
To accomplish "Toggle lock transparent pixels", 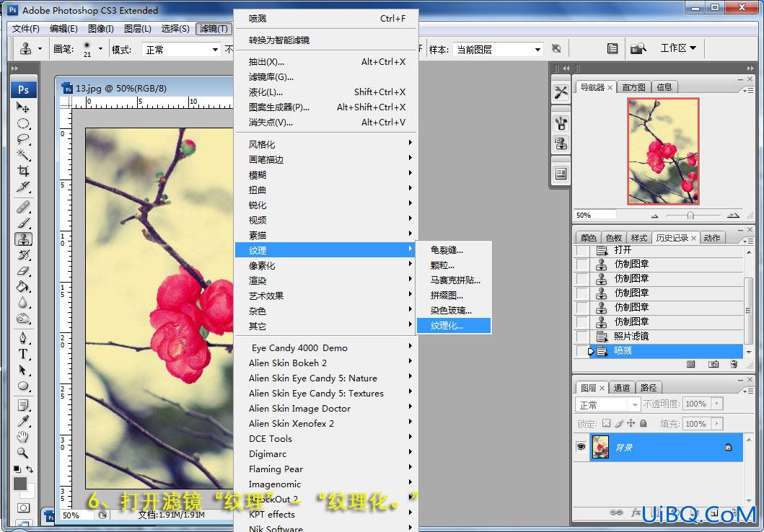I will (x=606, y=423).
